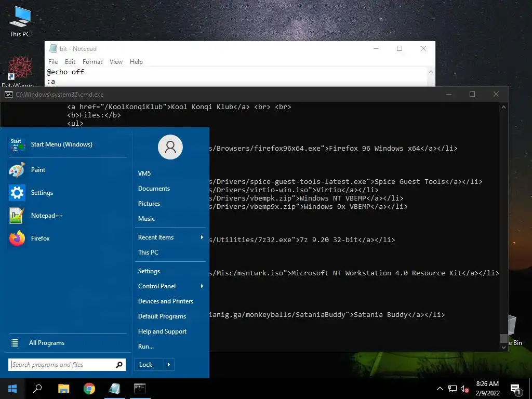Open Devices and Printers
The height and width of the screenshot is (399, 532).
coord(170,301)
